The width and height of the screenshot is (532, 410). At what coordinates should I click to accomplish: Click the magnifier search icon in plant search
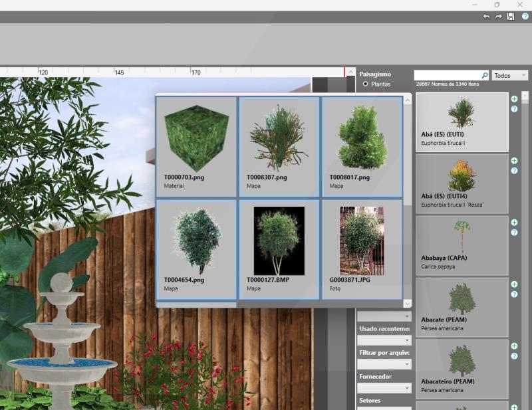pyautogui.click(x=485, y=76)
